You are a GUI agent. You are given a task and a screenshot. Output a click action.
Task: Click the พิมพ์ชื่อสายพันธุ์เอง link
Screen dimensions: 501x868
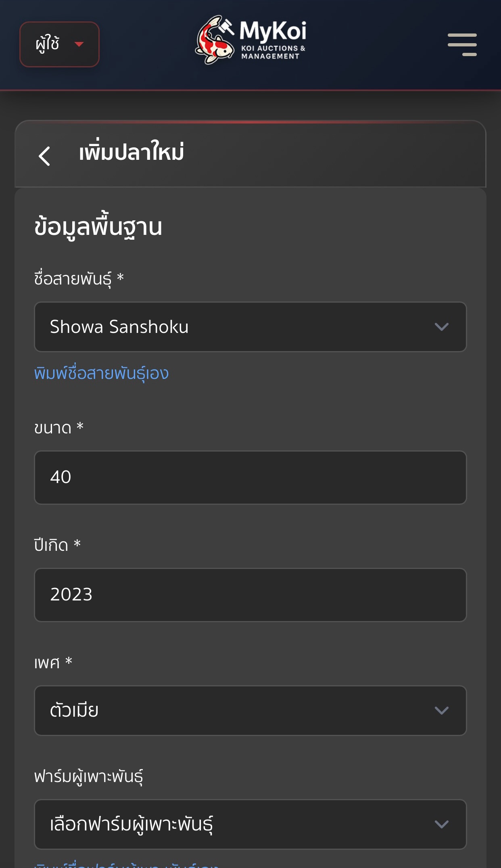(101, 373)
